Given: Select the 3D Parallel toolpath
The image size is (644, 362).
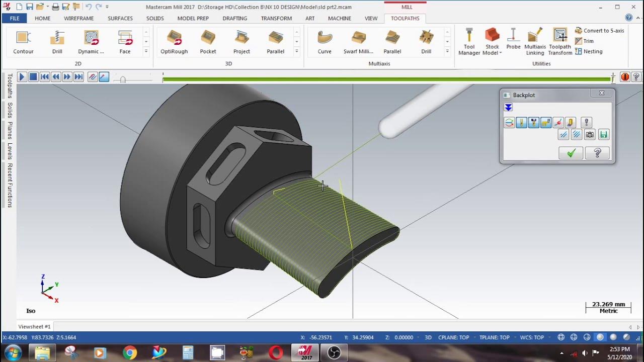Looking at the screenshot, I should click(276, 42).
